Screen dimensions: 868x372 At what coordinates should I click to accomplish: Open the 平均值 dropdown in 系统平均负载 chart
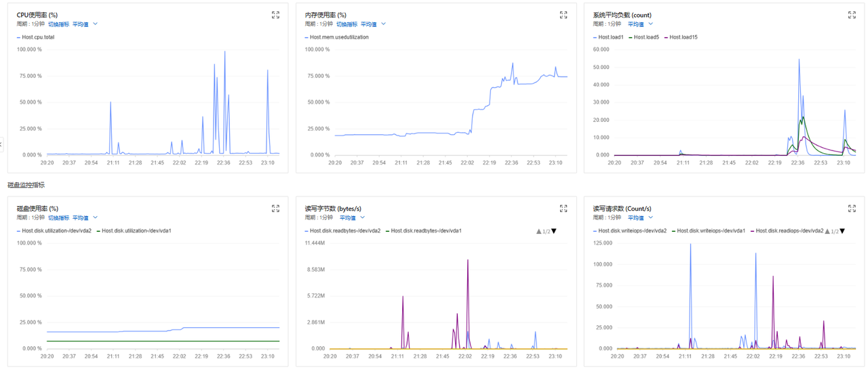point(640,24)
